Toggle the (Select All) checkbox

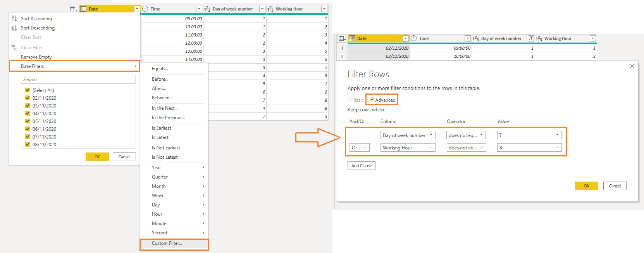tap(28, 90)
